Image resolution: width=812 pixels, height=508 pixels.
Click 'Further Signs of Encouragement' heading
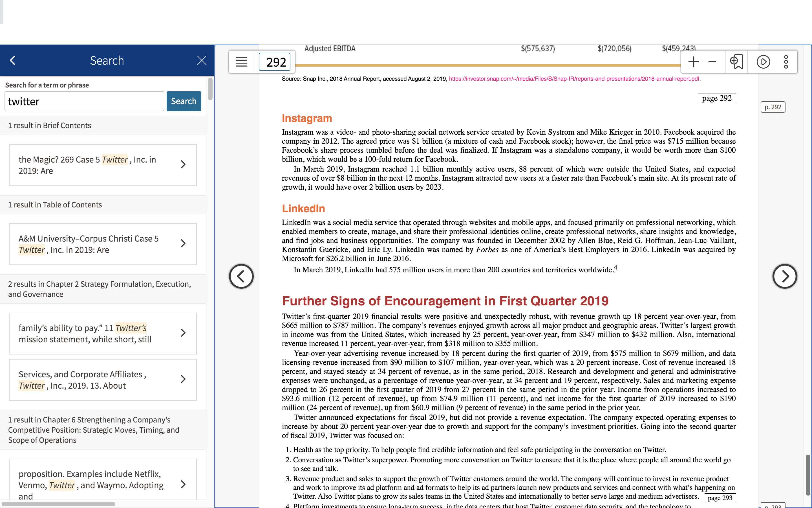coord(445,301)
